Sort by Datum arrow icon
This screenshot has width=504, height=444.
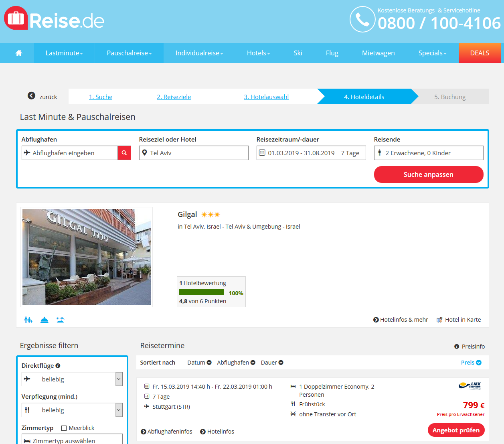coord(209,363)
